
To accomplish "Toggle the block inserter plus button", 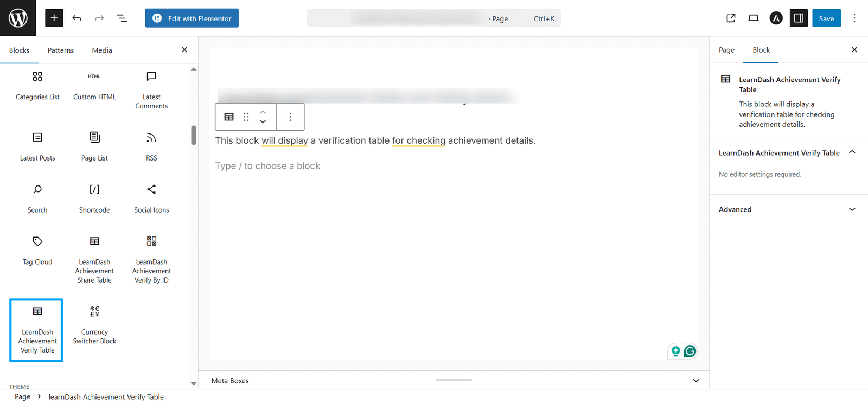I will click(x=54, y=18).
